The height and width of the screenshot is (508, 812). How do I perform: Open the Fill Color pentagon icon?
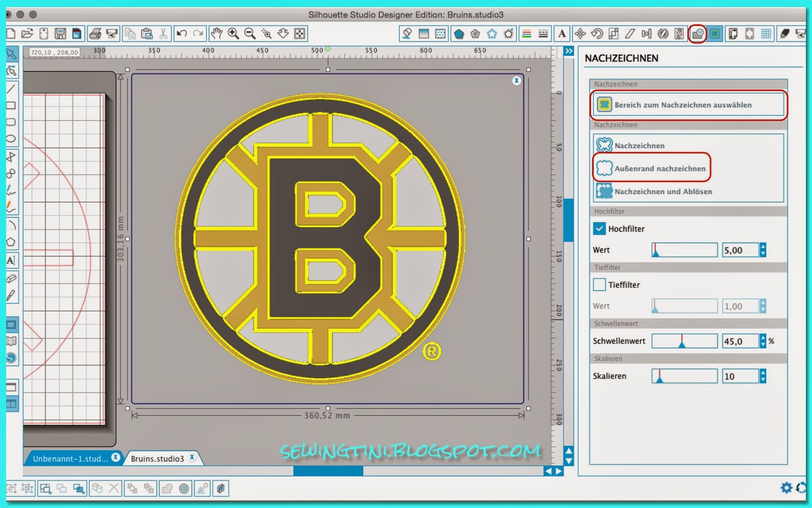(459, 34)
